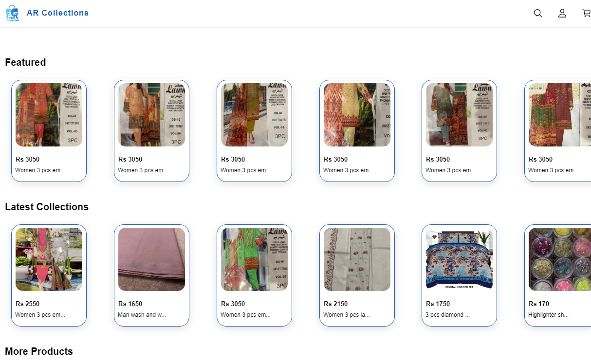Click the AR Collections logo icon
This screenshot has width=591, height=364.
pos(13,13)
